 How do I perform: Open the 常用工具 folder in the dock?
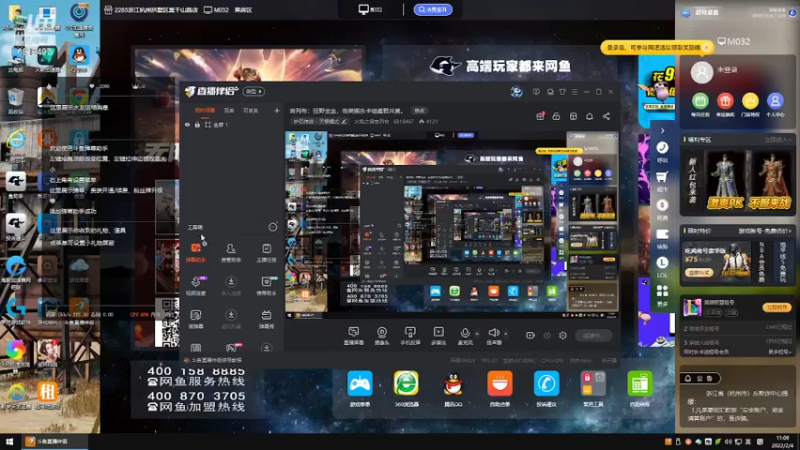point(593,389)
